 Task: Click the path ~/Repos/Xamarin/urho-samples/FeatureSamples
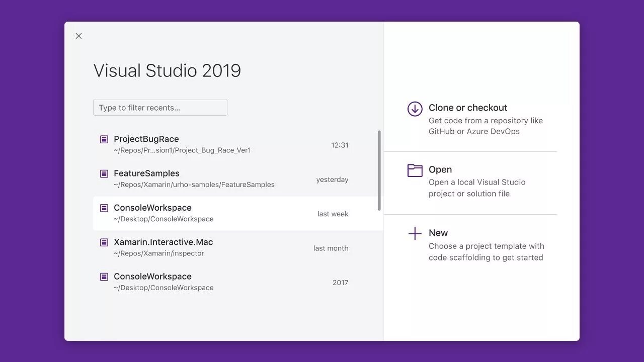(x=194, y=185)
